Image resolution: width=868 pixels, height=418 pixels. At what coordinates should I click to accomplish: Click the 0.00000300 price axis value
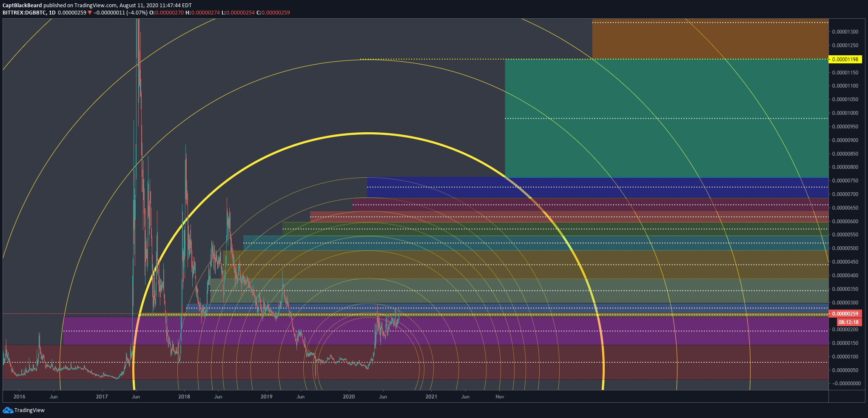(x=845, y=303)
